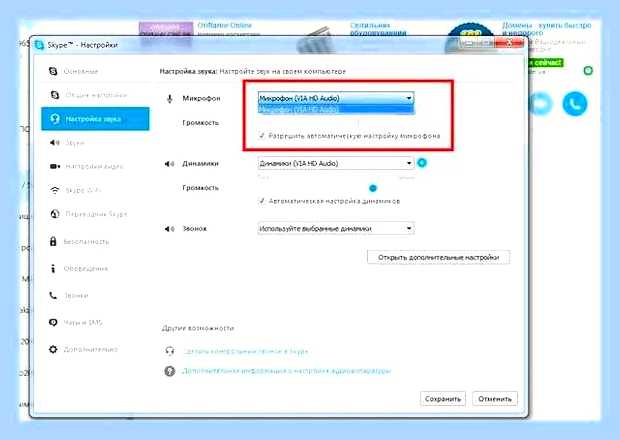Image resolution: width=620 pixels, height=440 pixels.
Task: Open Звонки via the phone handset icon
Action: point(53,295)
